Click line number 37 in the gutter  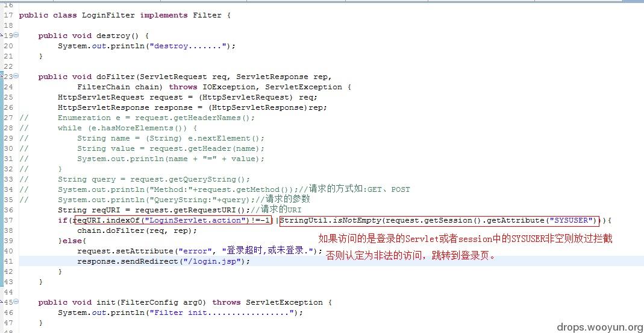pos(8,220)
